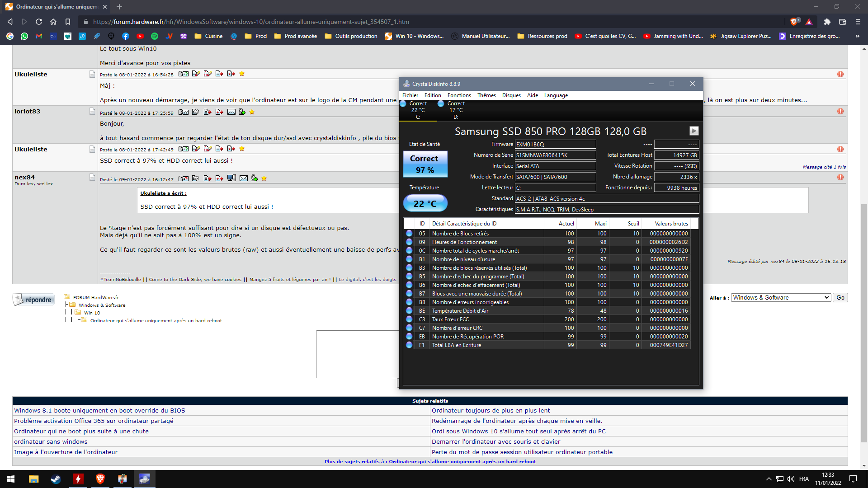The image size is (868, 488).
Task: Report loriot83's post with alert icon
Action: point(840,112)
